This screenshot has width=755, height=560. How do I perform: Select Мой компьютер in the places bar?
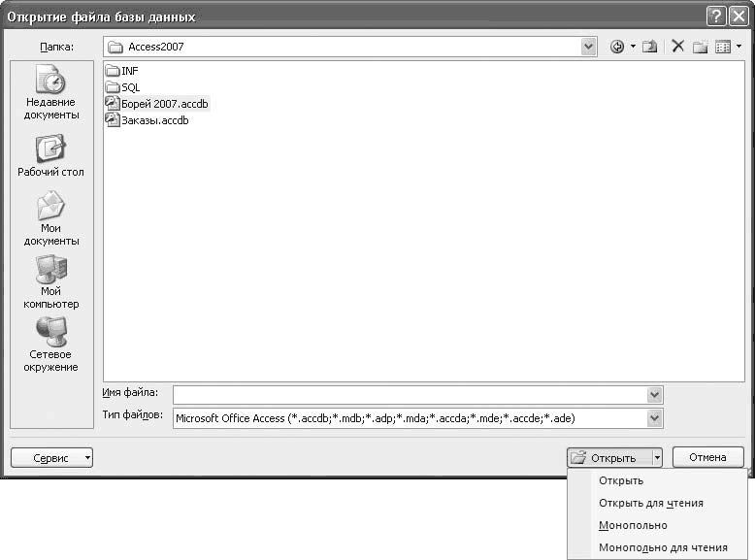tap(51, 282)
